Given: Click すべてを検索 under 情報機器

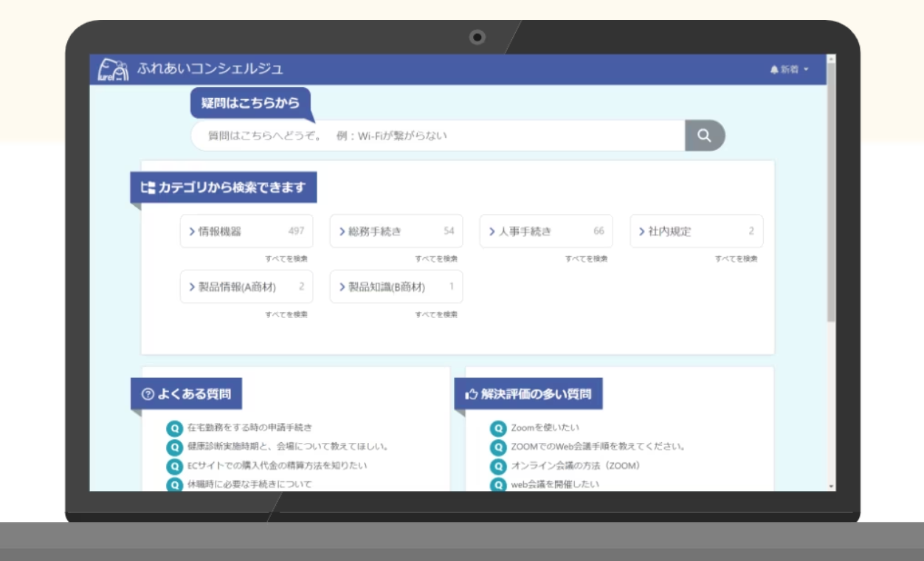Looking at the screenshot, I should coord(286,259).
